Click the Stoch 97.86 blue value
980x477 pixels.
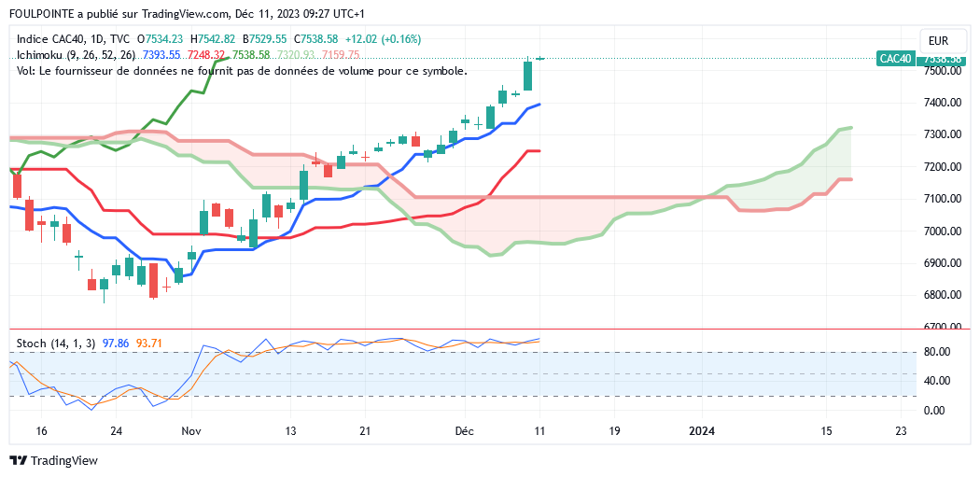pyautogui.click(x=115, y=344)
